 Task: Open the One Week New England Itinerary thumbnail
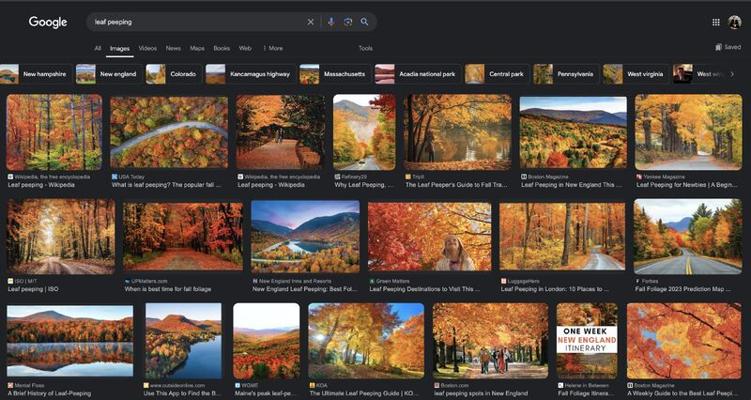587,341
